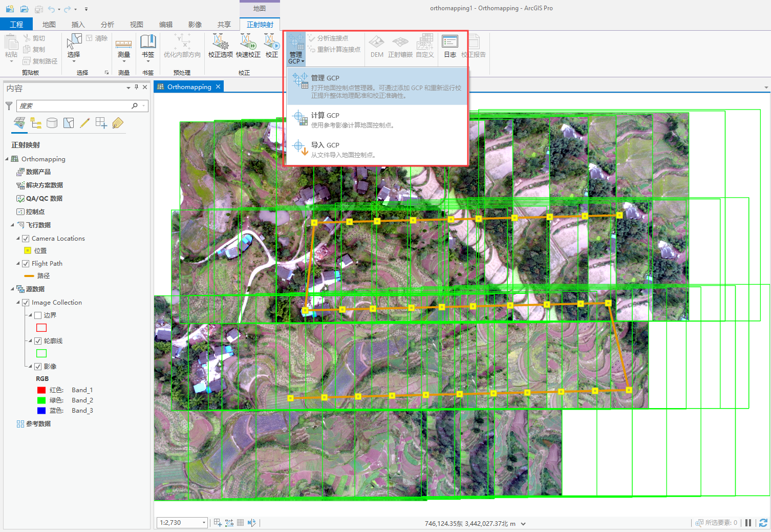Open the 日志 (Log) panel icon

(449, 46)
